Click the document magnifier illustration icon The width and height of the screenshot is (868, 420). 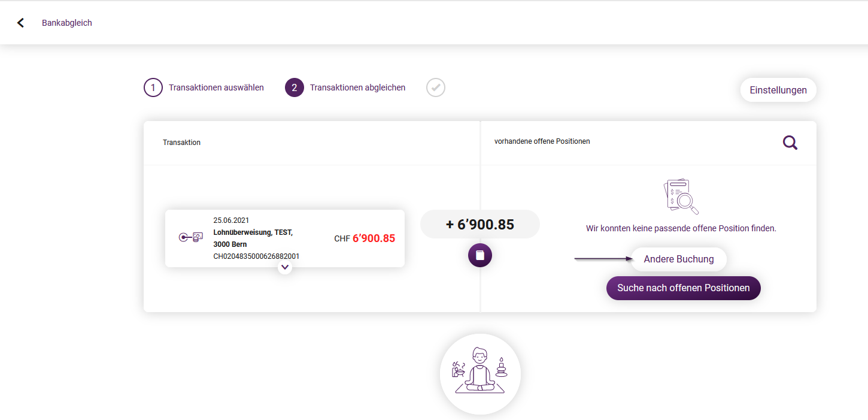pyautogui.click(x=681, y=197)
